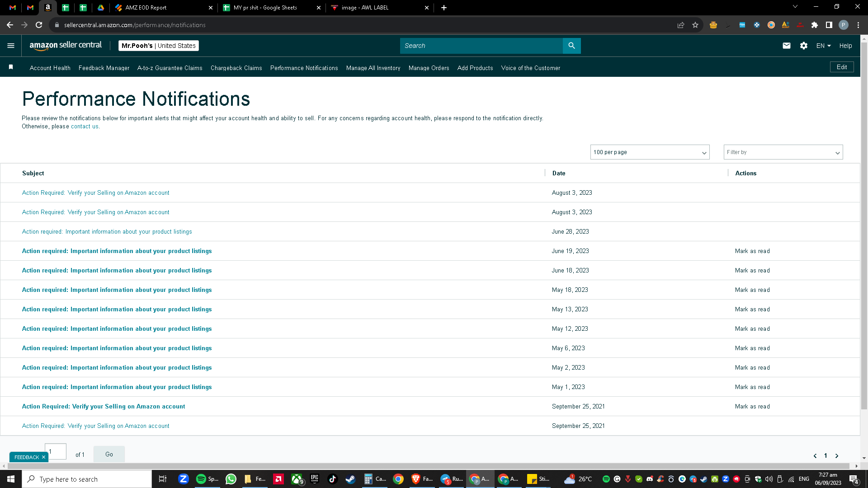Open Add Products menu item

tap(475, 68)
